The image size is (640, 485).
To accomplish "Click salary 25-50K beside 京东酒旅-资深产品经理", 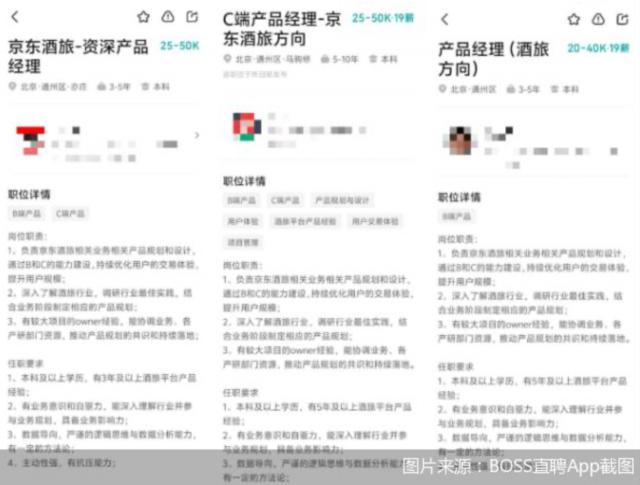I will pos(180,46).
